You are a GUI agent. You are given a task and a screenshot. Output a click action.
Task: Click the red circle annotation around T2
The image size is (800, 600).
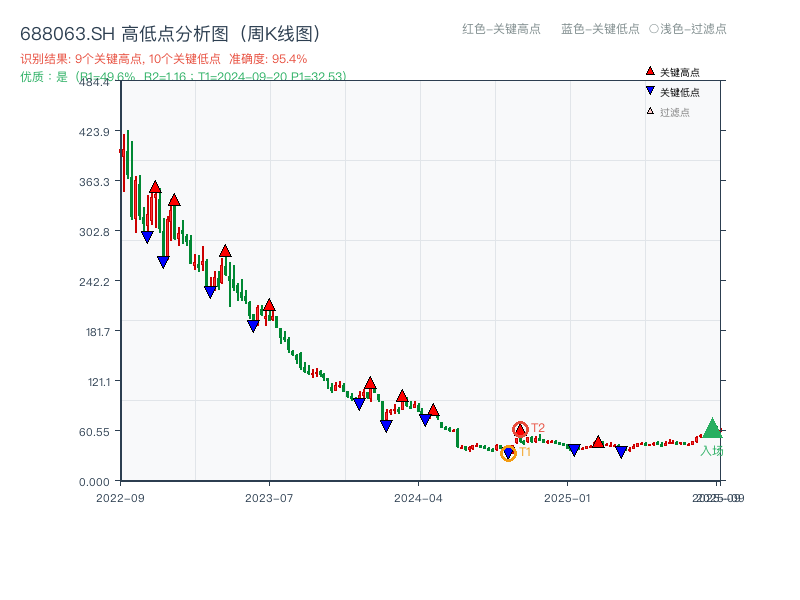520,427
